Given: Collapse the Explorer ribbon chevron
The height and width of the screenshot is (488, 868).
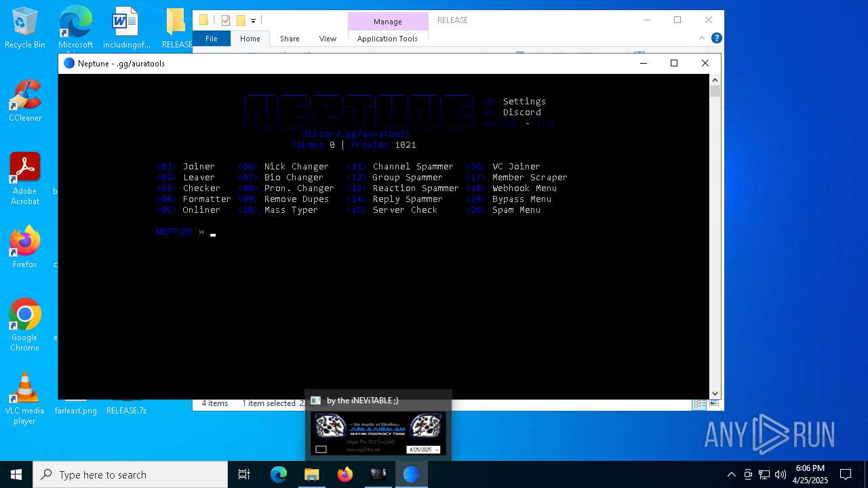Looking at the screenshot, I should pyautogui.click(x=703, y=39).
